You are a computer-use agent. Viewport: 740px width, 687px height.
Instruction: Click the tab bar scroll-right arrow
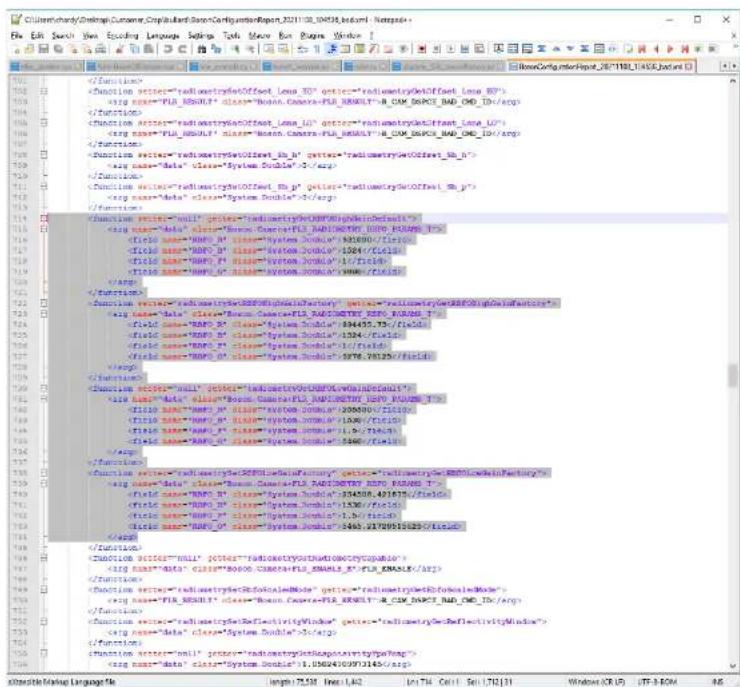pyautogui.click(x=733, y=67)
